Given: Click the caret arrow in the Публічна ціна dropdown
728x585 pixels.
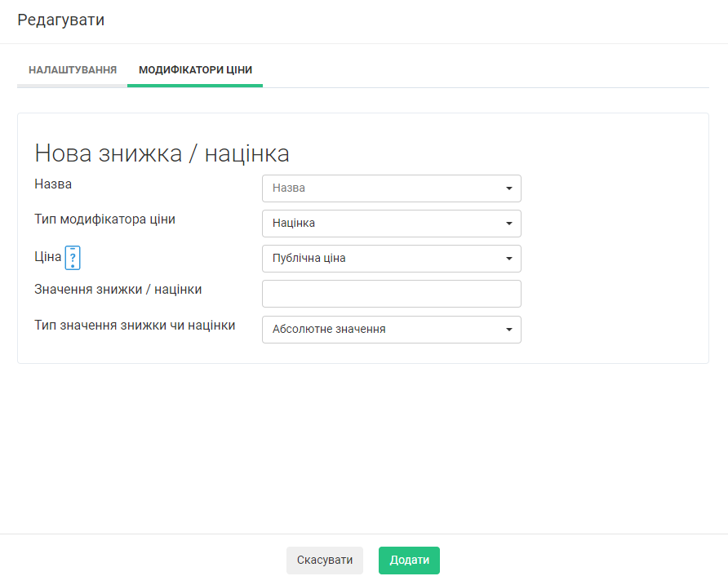Looking at the screenshot, I should [508, 259].
